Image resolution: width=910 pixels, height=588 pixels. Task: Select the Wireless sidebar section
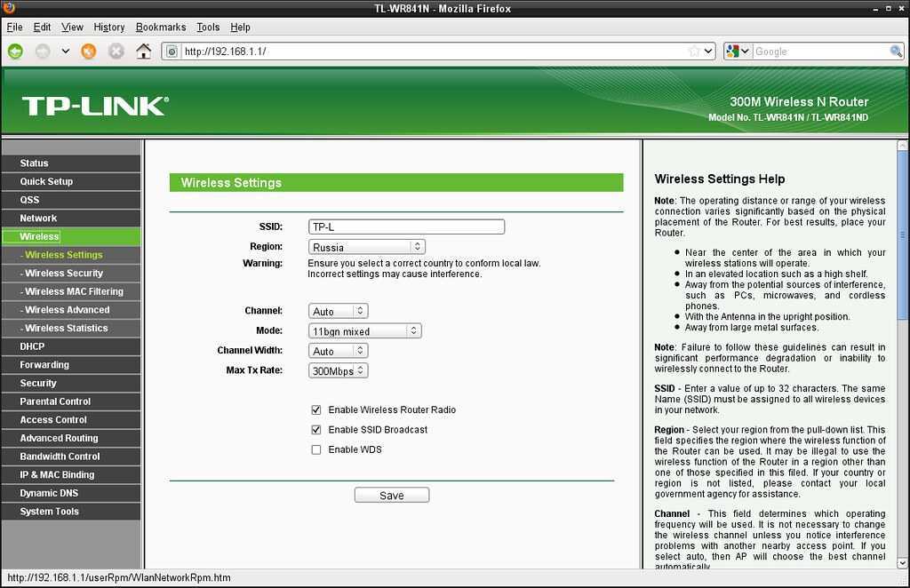click(71, 236)
